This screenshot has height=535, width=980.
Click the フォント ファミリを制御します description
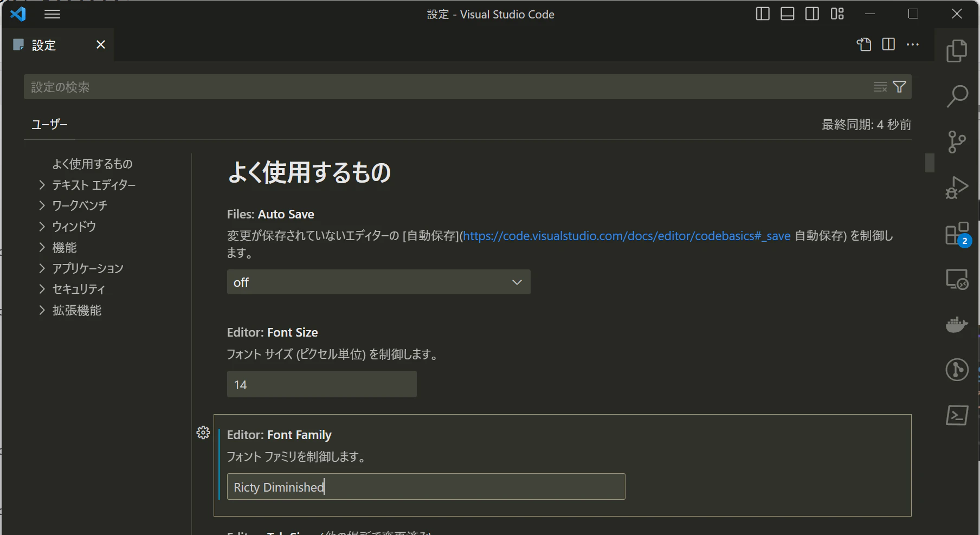coord(296,457)
